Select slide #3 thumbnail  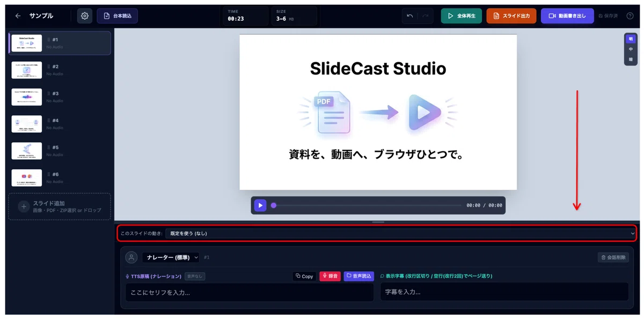pyautogui.click(x=27, y=97)
